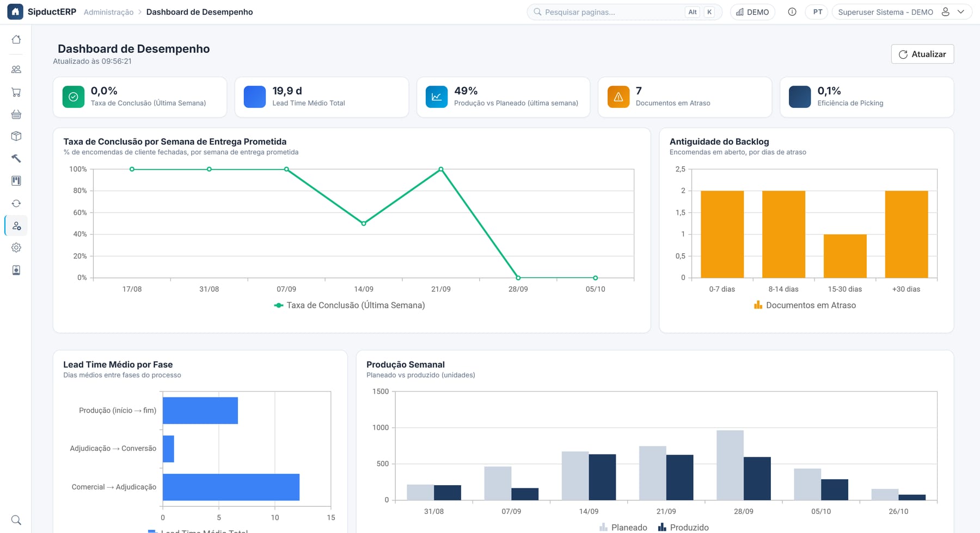Switch language via PT button
The height and width of the screenshot is (533, 980).
817,12
